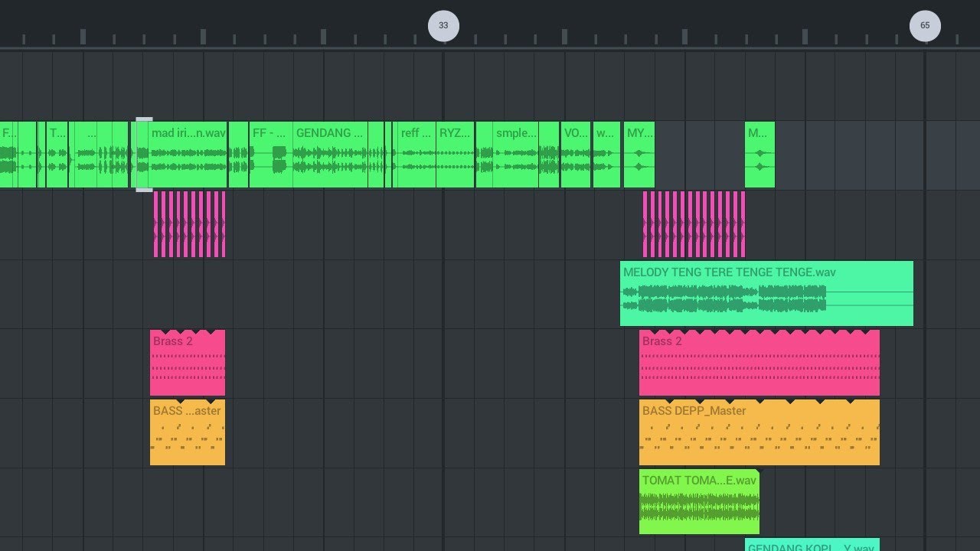Select the 'GENDANG ...' green audio clip

[x=331, y=154]
